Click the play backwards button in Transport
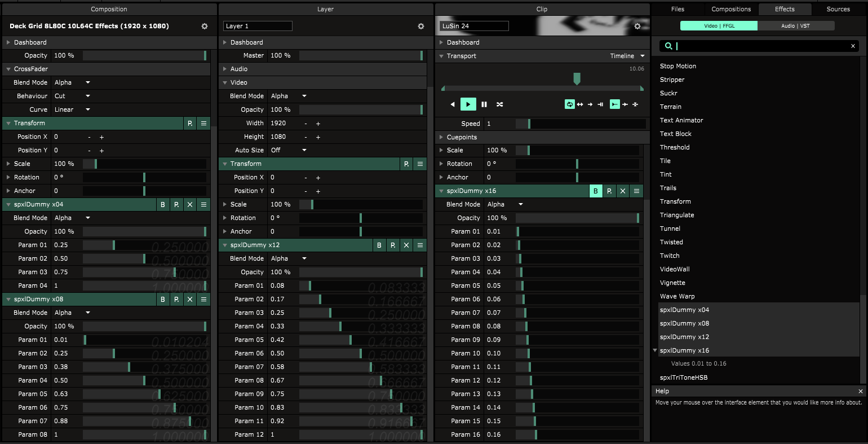The height and width of the screenshot is (444, 868). [x=453, y=104]
